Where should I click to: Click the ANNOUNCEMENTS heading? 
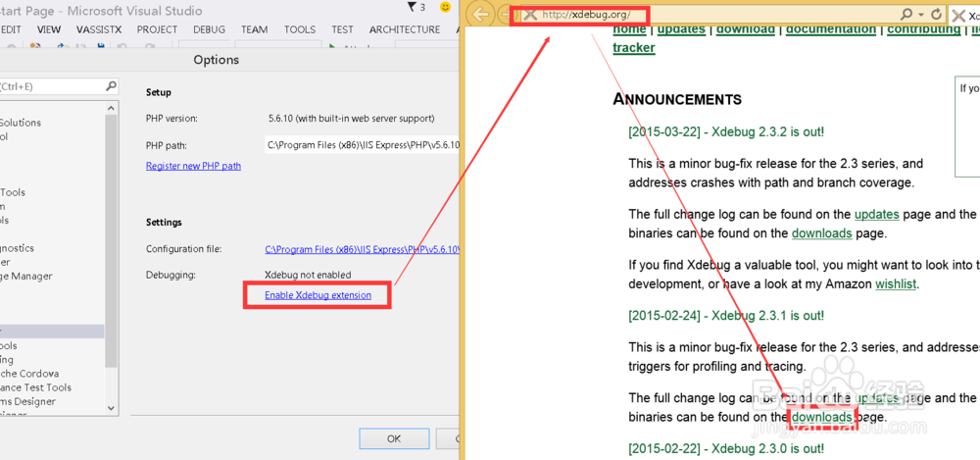click(x=677, y=99)
